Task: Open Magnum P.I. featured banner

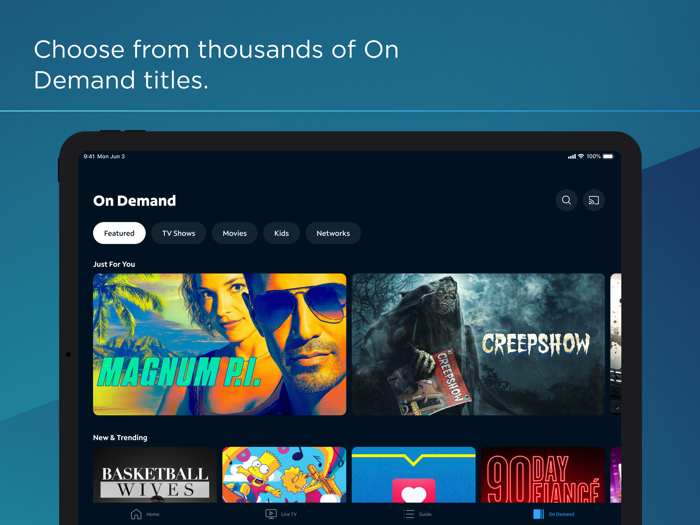Action: click(x=220, y=344)
